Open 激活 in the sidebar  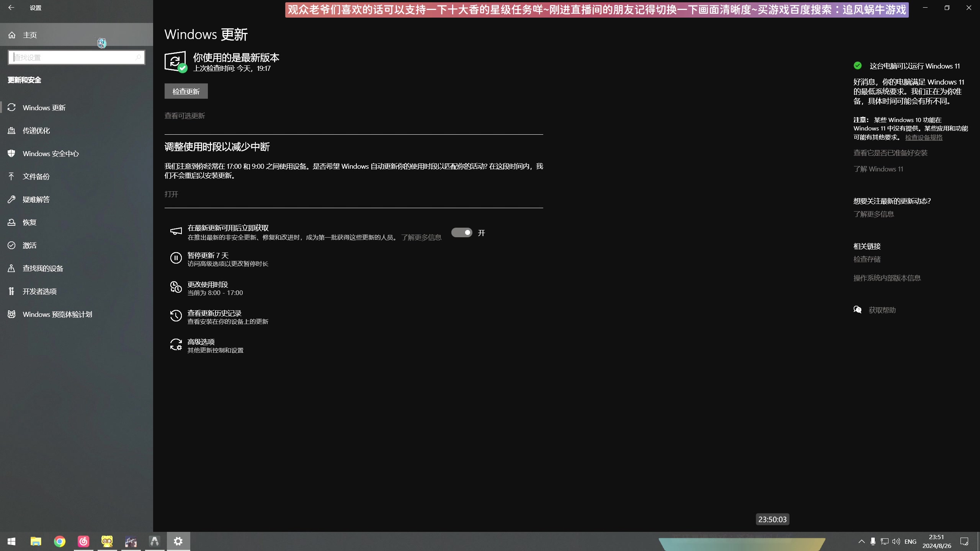click(x=77, y=245)
